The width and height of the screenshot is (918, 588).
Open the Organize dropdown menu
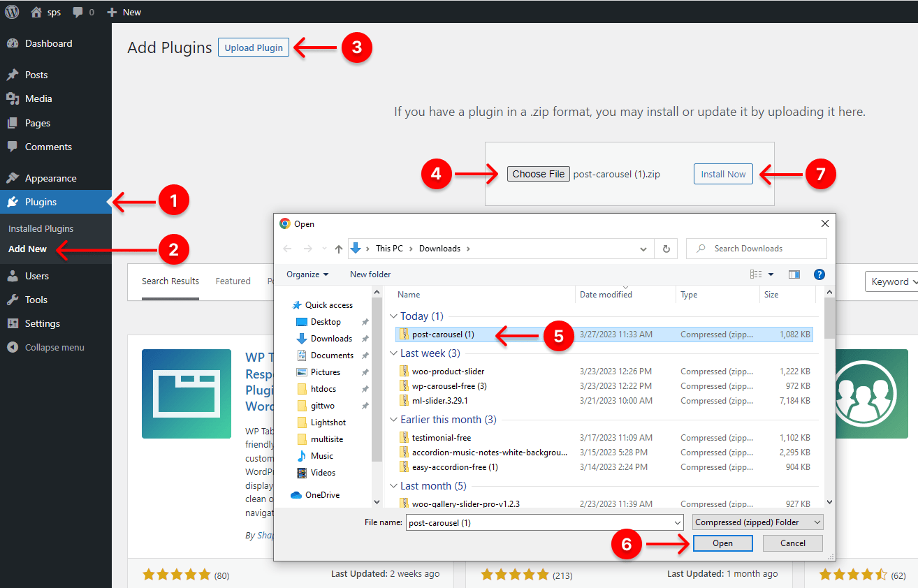pos(307,274)
